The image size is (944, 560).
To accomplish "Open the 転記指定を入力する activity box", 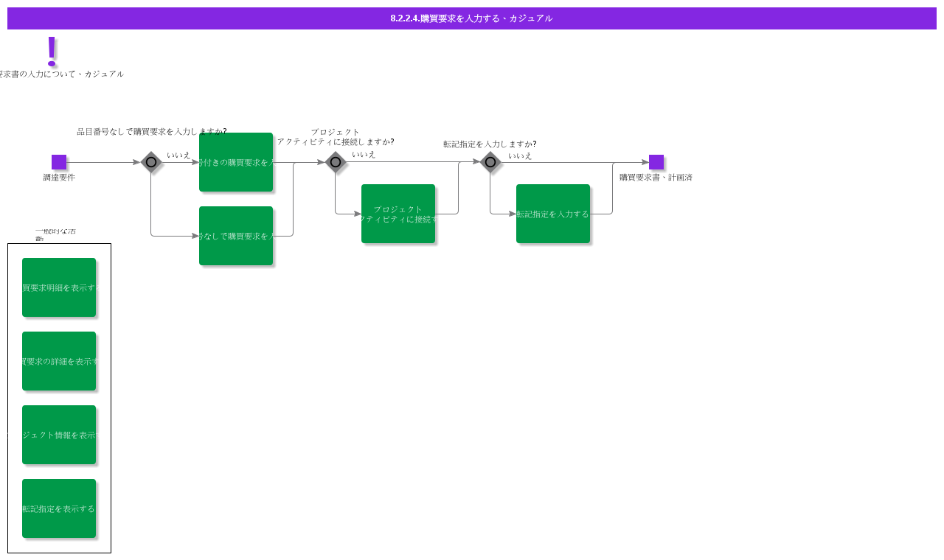I will 553,214.
